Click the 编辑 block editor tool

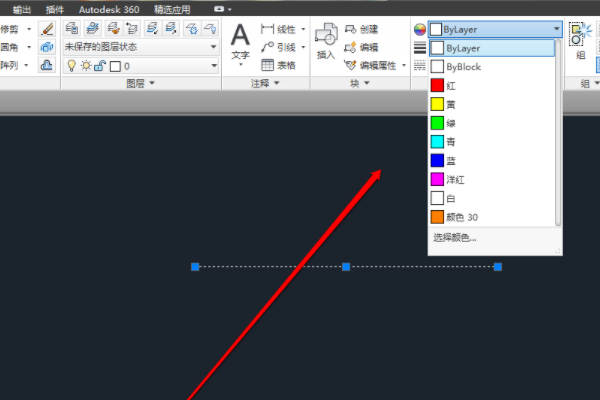coord(361,47)
